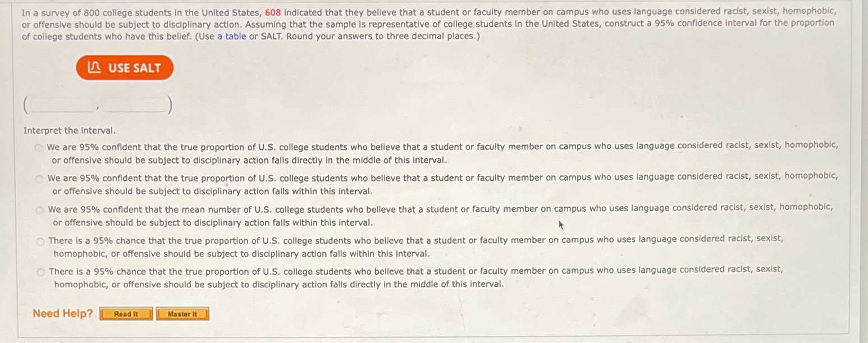Screen dimensions: 868x343
Task: Select the mean number interpretation option
Action: (40, 210)
